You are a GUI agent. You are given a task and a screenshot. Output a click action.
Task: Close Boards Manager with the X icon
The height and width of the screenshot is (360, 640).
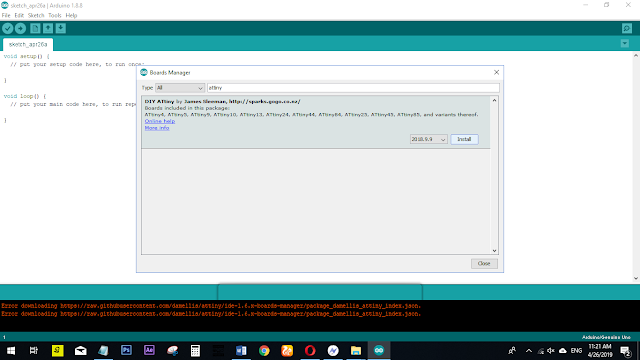point(496,72)
